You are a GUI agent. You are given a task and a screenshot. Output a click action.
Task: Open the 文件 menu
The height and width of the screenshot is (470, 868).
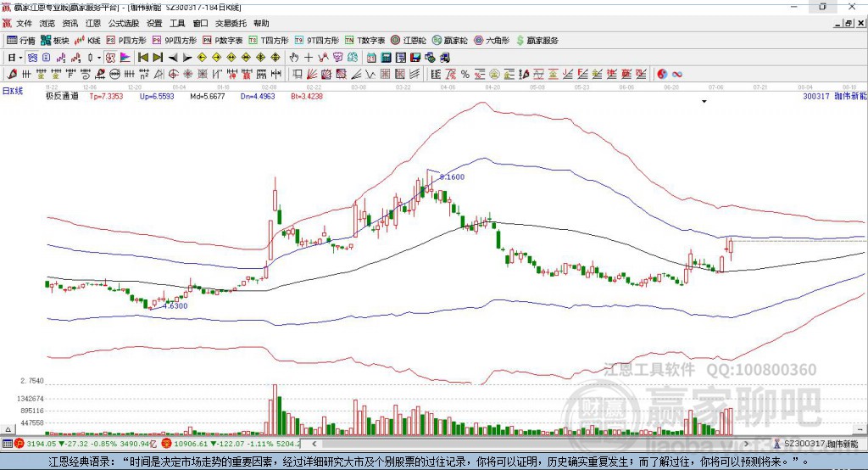tap(24, 23)
